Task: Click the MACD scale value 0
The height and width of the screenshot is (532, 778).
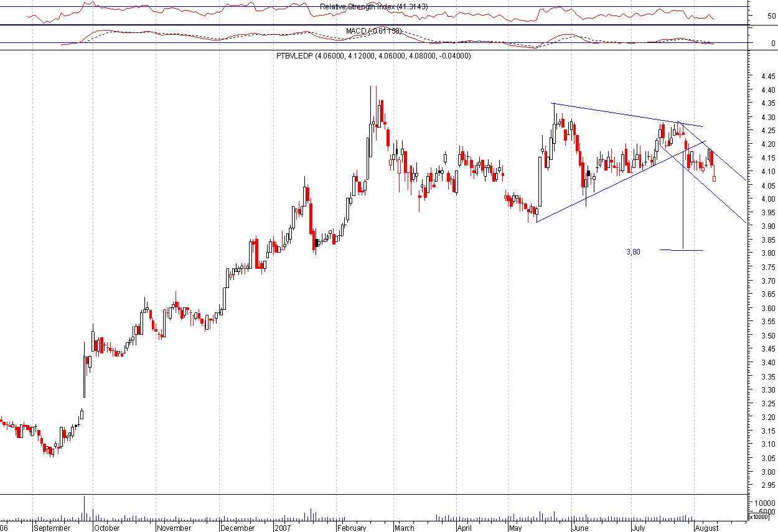Action: pyautogui.click(x=773, y=44)
